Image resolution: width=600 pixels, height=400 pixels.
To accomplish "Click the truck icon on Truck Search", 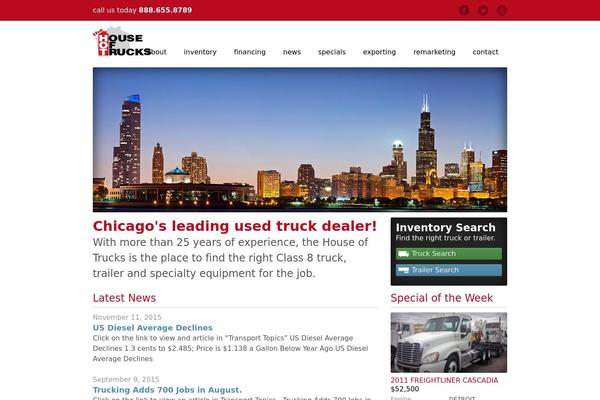I will pos(403,254).
